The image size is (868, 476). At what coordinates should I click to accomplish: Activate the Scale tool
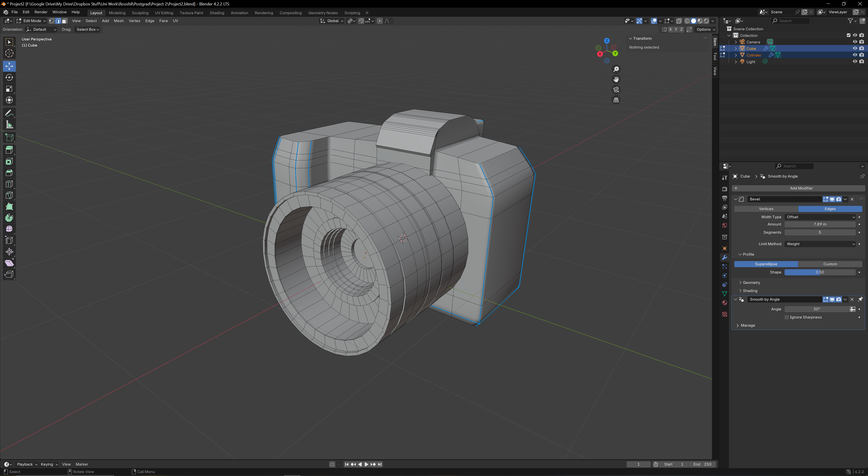pos(9,89)
